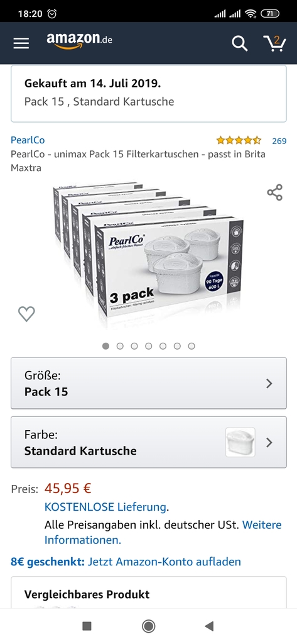
Task: Tap Android back triangle button
Action: pyautogui.click(x=209, y=626)
